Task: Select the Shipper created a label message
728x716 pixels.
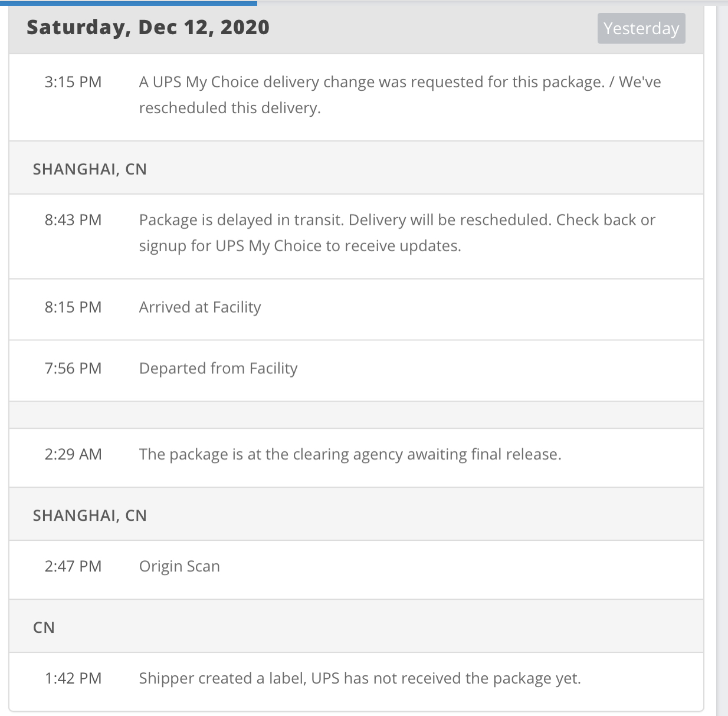Action: [x=360, y=679]
